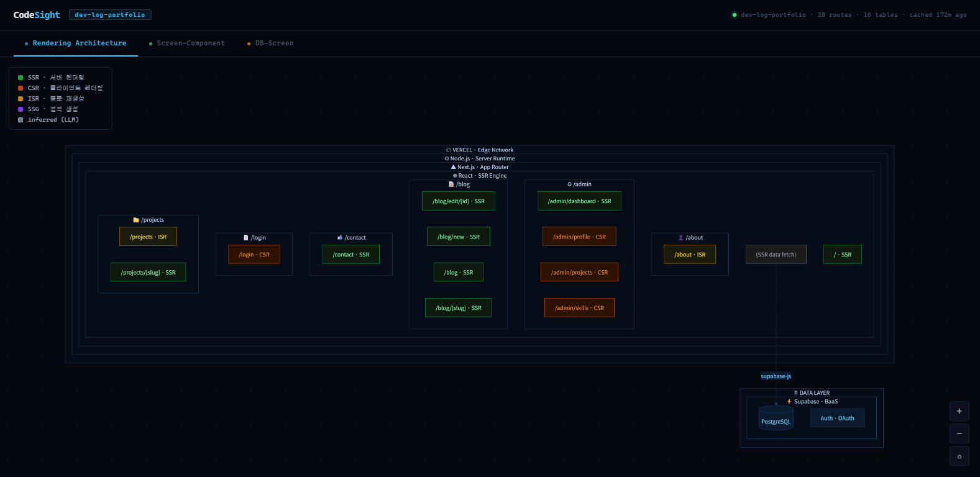The width and height of the screenshot is (980, 477).
Task: Click the dev-log-portfolio project badge
Action: (110, 15)
